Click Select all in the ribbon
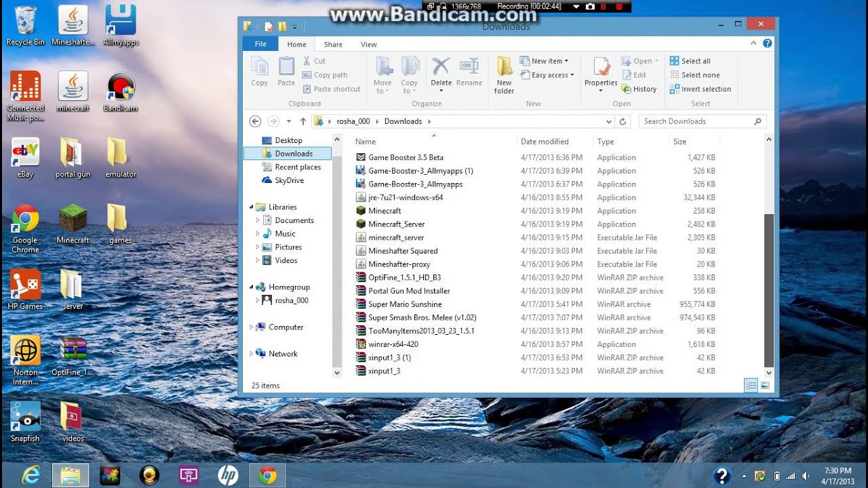Screen dimensions: 868x488 (x=690, y=61)
